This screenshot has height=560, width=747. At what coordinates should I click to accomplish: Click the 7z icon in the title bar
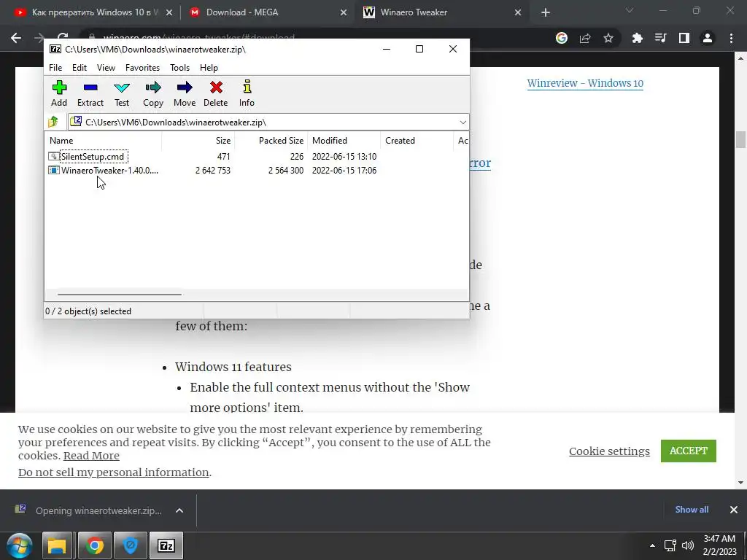coord(55,49)
